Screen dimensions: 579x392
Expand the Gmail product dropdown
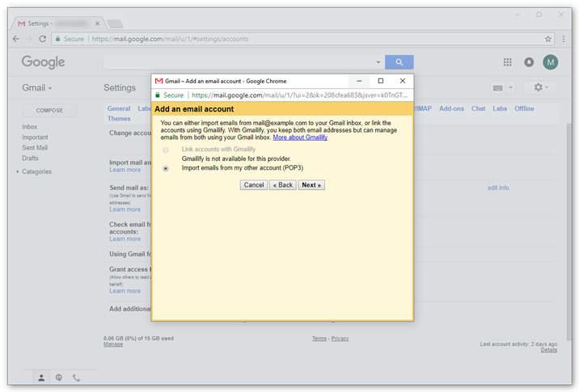37,87
